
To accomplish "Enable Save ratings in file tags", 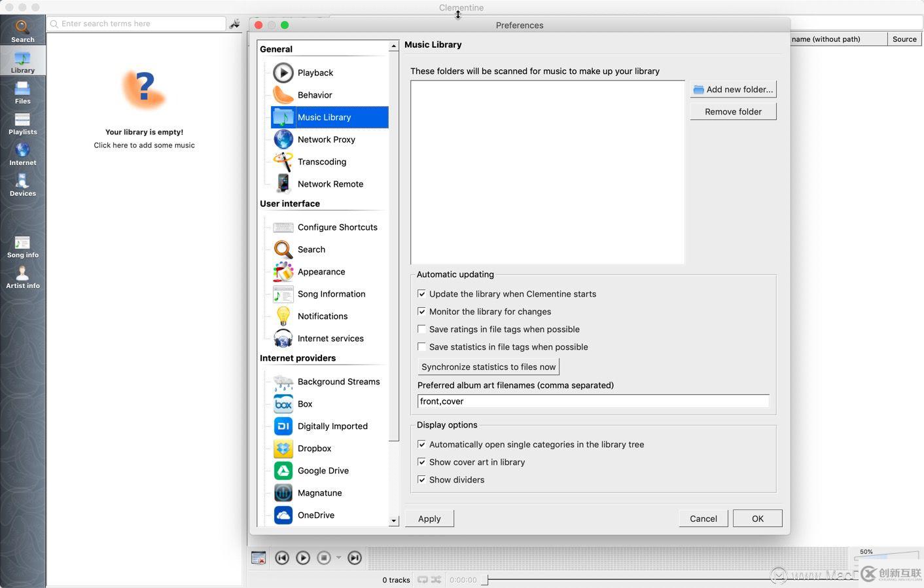I will point(421,329).
